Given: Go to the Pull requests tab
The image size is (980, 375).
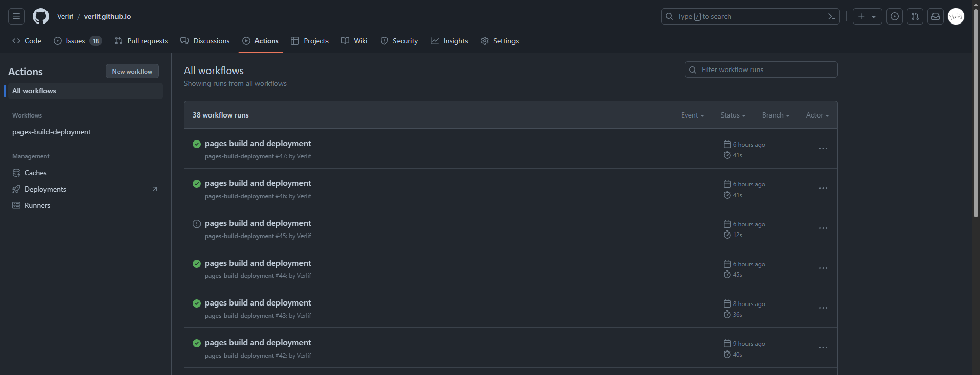Looking at the screenshot, I should (x=141, y=41).
